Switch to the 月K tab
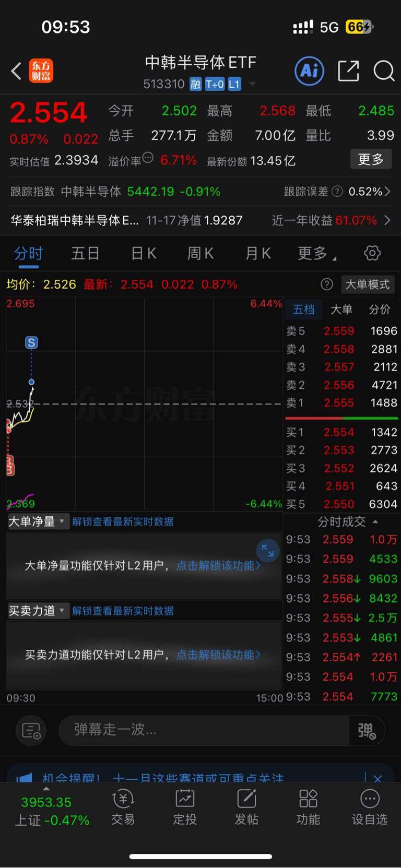The height and width of the screenshot is (868, 401). [x=258, y=254]
